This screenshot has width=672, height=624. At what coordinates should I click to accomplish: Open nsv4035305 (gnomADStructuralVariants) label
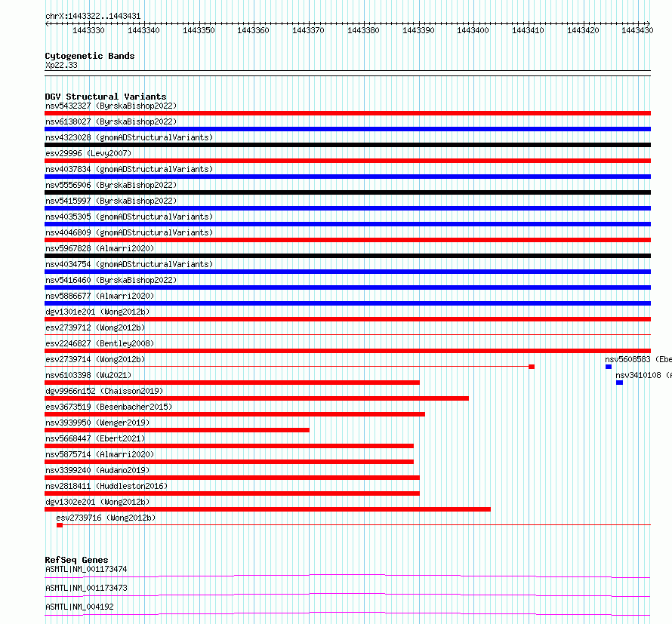pos(129,217)
